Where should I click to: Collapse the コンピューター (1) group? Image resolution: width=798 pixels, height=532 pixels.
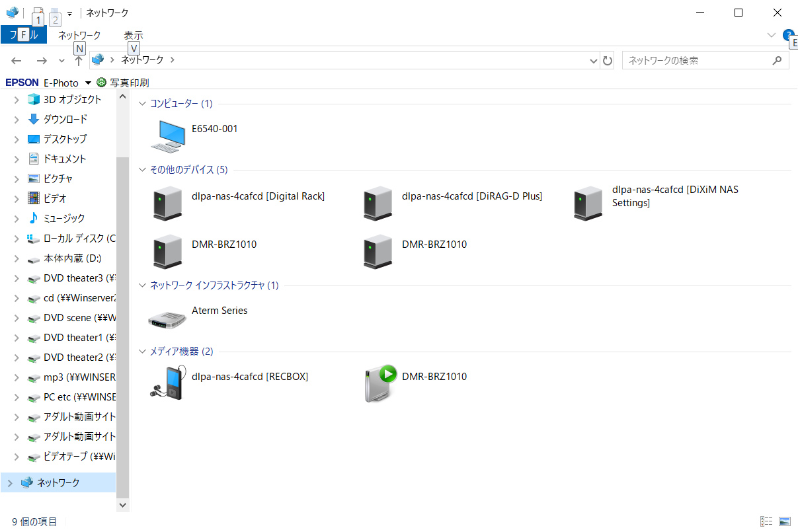pyautogui.click(x=142, y=104)
